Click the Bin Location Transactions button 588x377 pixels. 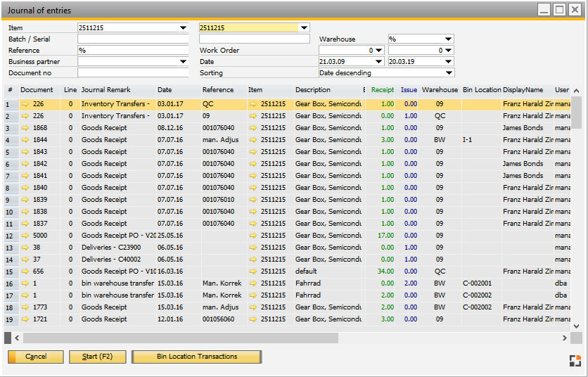coord(197,357)
